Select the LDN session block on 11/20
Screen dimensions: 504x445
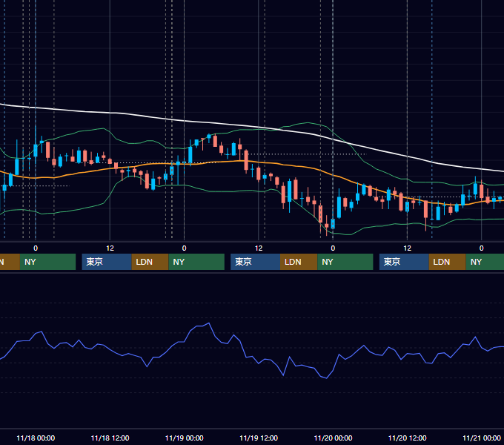pos(448,262)
